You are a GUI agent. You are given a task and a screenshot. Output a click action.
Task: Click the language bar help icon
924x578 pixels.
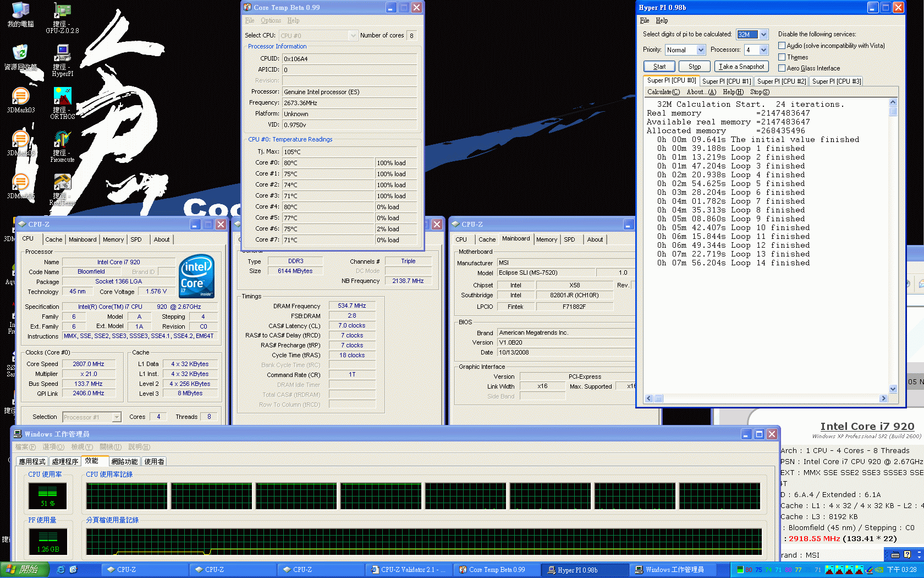click(908, 554)
